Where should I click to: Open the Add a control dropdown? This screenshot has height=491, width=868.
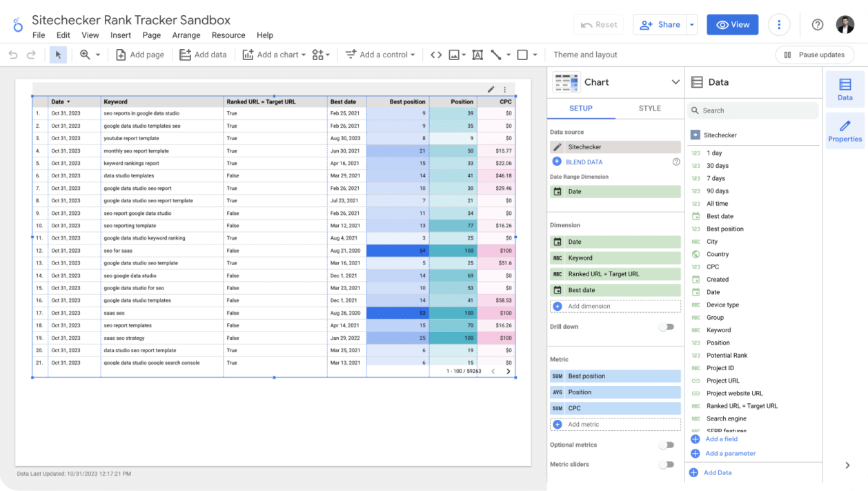click(x=380, y=55)
